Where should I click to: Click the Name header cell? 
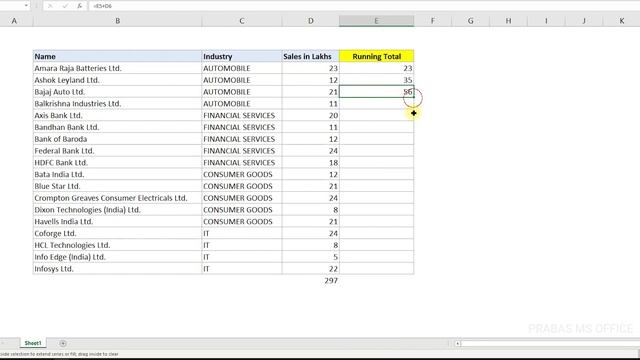click(x=117, y=56)
